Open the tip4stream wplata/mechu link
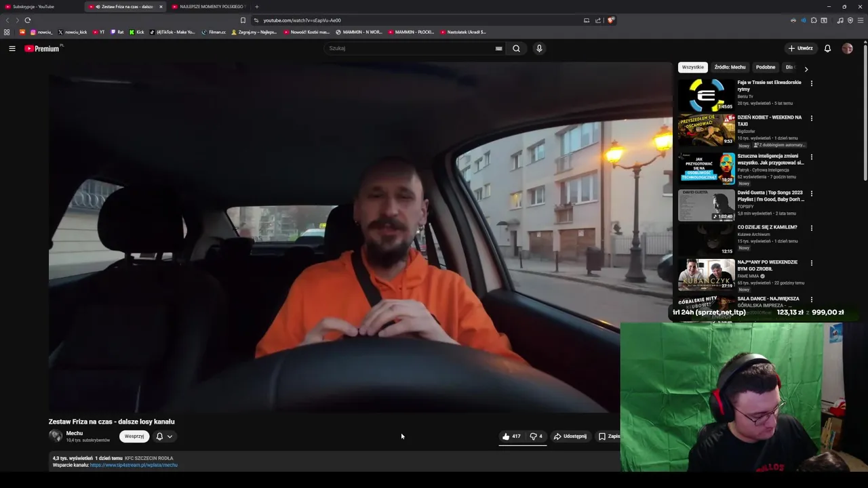The width and height of the screenshot is (868, 488). [x=134, y=465]
